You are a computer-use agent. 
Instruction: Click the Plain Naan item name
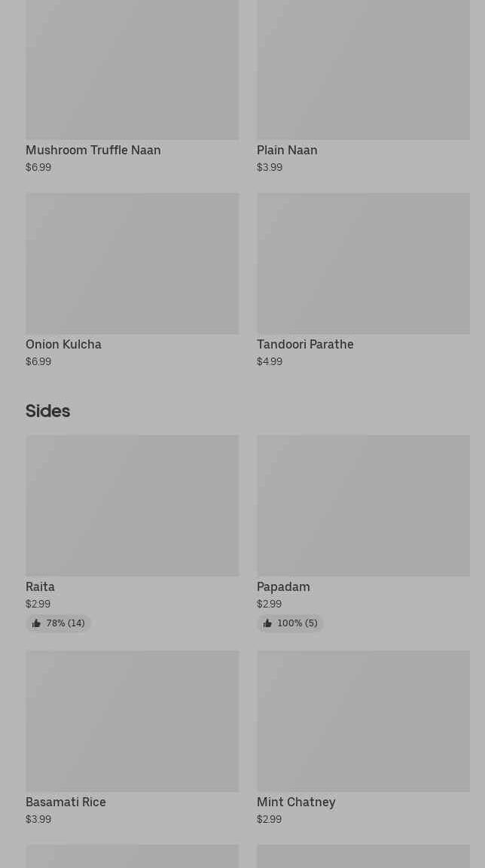[287, 150]
